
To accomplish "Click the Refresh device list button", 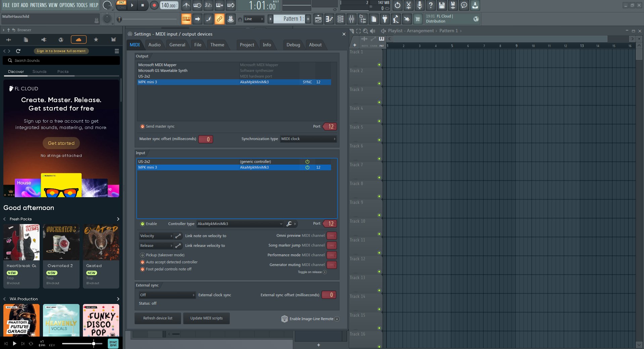I will click(158, 318).
